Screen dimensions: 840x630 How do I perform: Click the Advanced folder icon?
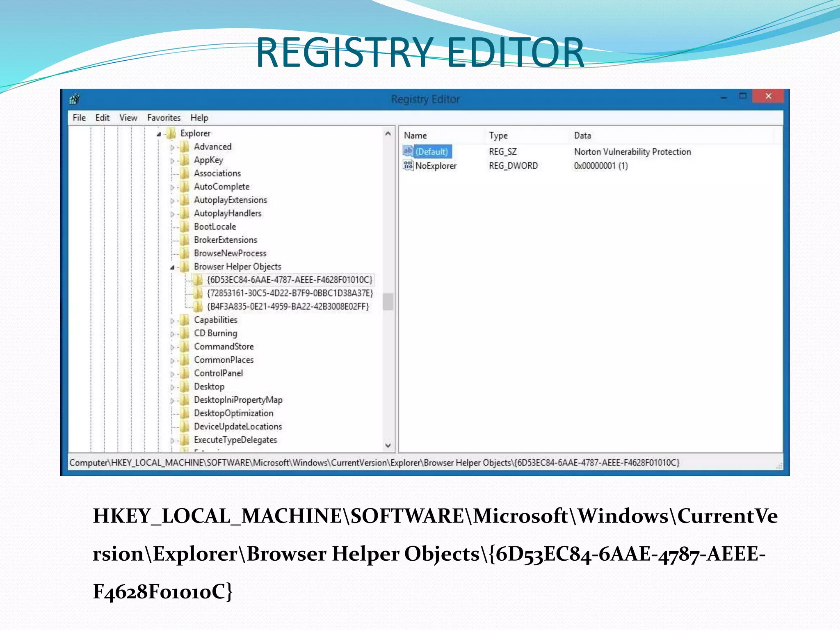tap(185, 146)
